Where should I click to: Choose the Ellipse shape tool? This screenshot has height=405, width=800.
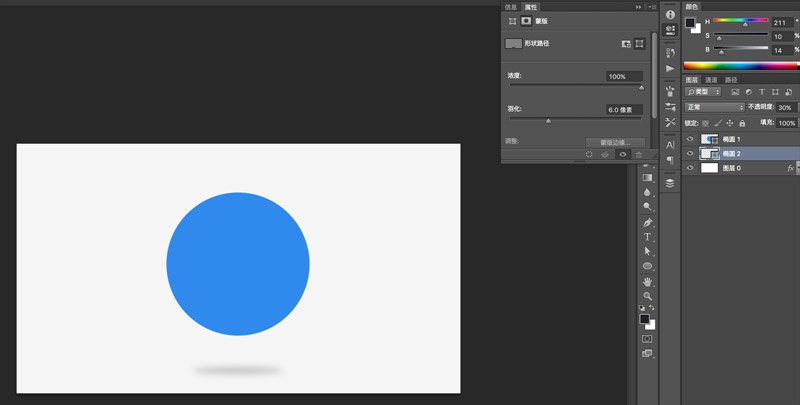(647, 266)
